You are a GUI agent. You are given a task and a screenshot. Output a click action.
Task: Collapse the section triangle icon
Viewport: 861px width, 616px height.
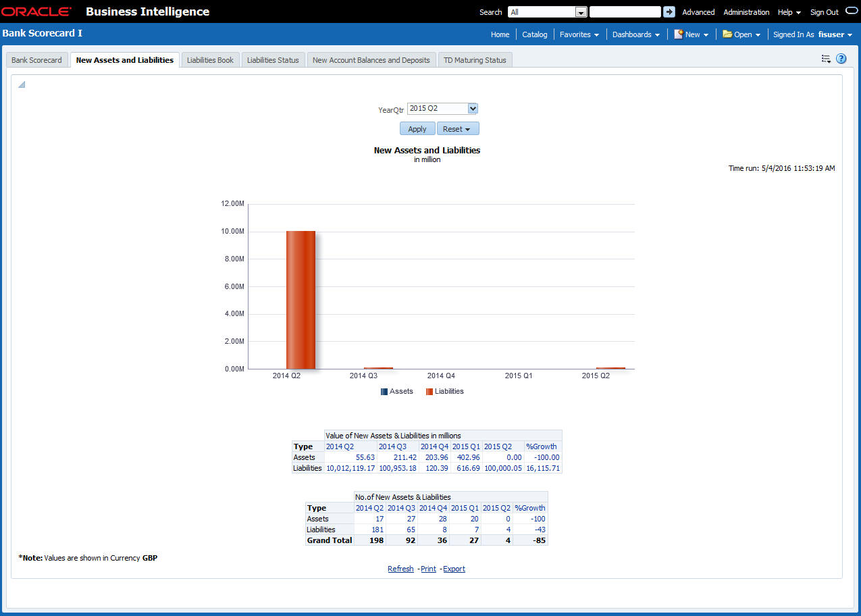tap(22, 84)
